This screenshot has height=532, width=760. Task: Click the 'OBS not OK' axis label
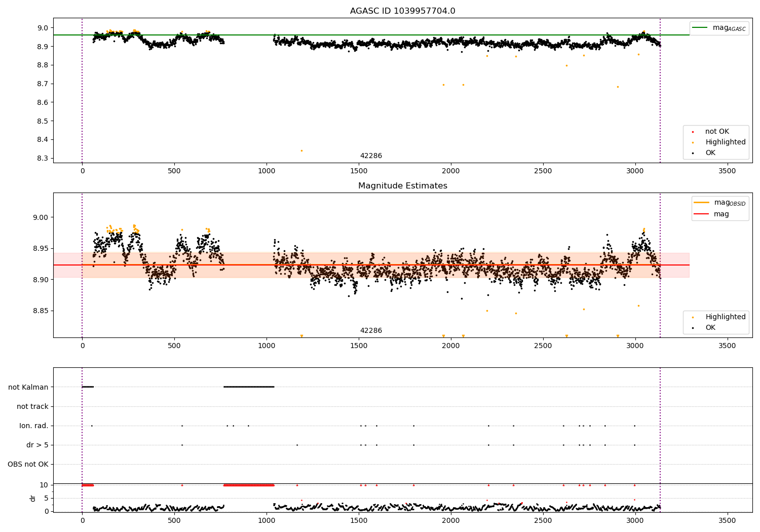point(28,464)
